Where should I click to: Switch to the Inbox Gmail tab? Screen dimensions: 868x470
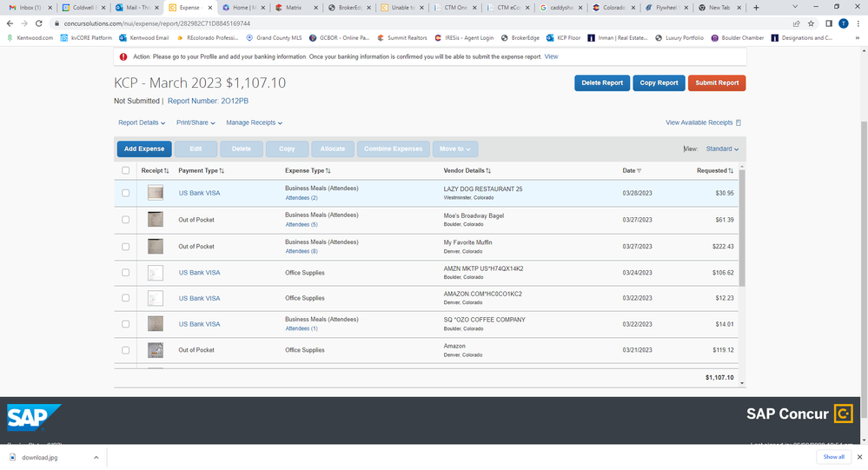click(30, 8)
